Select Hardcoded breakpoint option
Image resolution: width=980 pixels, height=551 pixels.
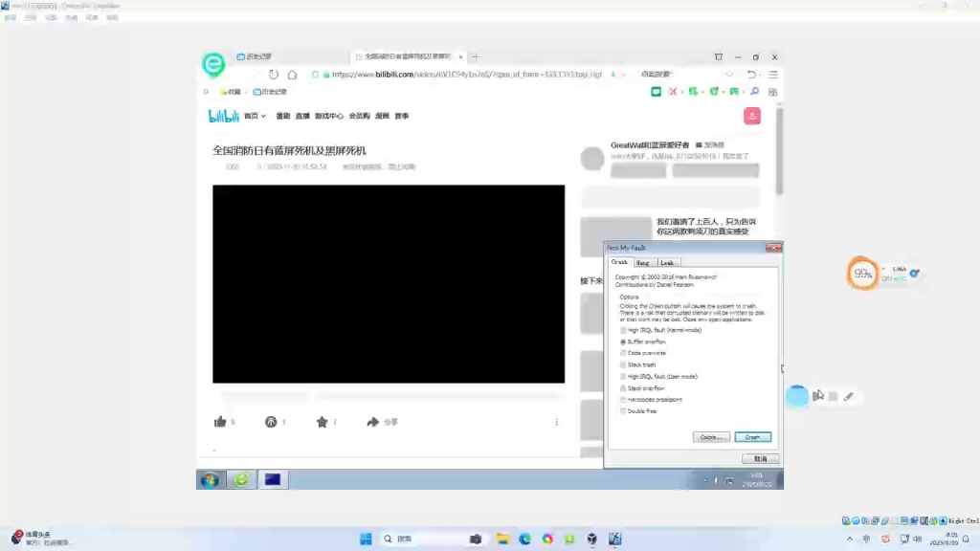pos(651,400)
